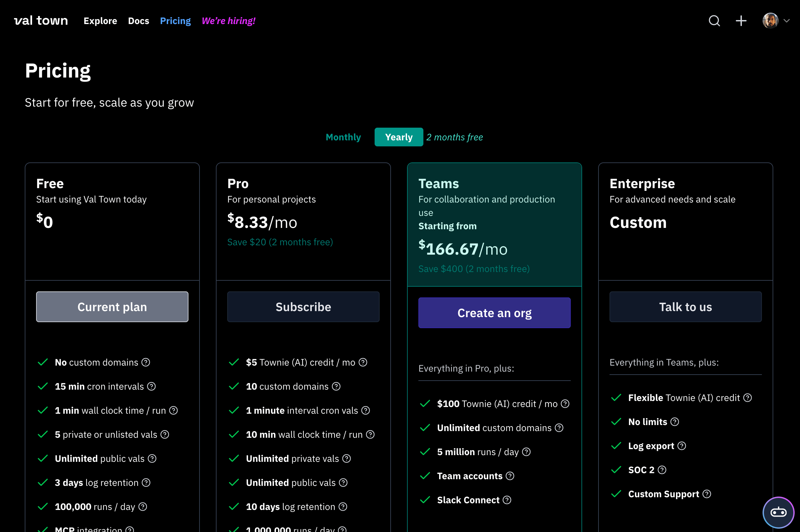Open the search
Image resolution: width=800 pixels, height=532 pixels.
(714, 21)
